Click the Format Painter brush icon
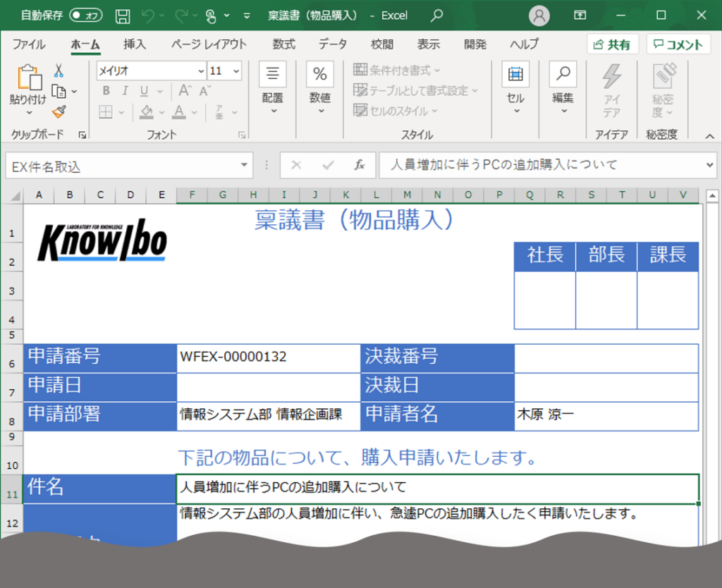Viewport: 722px width, 588px height. [58, 111]
